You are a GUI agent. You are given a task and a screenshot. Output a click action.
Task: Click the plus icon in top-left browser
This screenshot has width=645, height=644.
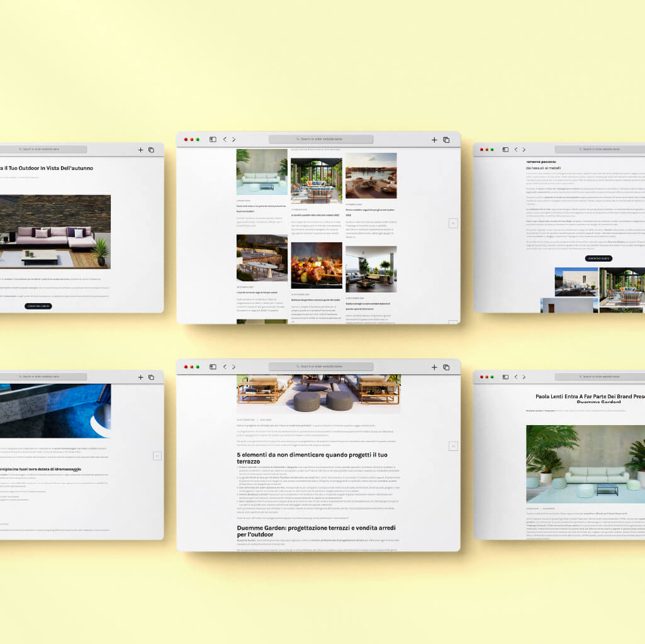[141, 150]
